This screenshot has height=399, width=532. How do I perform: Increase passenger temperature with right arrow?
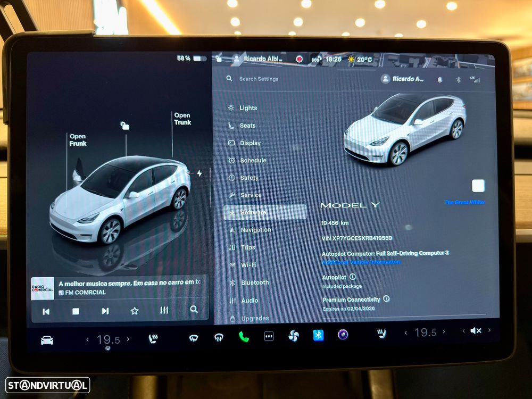444,332
